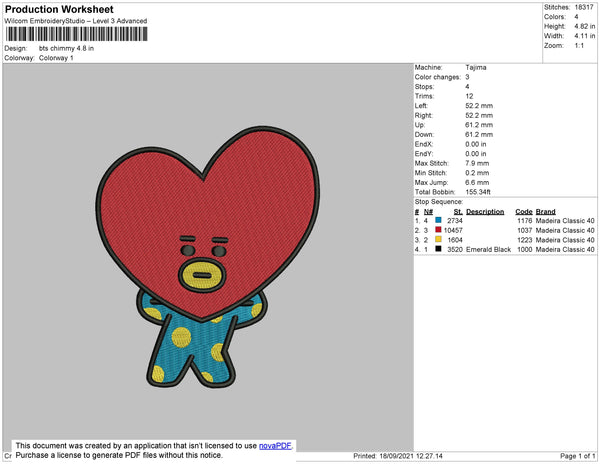Click the yellow thread color swatch
This screenshot has height=464, width=600.
[x=438, y=239]
